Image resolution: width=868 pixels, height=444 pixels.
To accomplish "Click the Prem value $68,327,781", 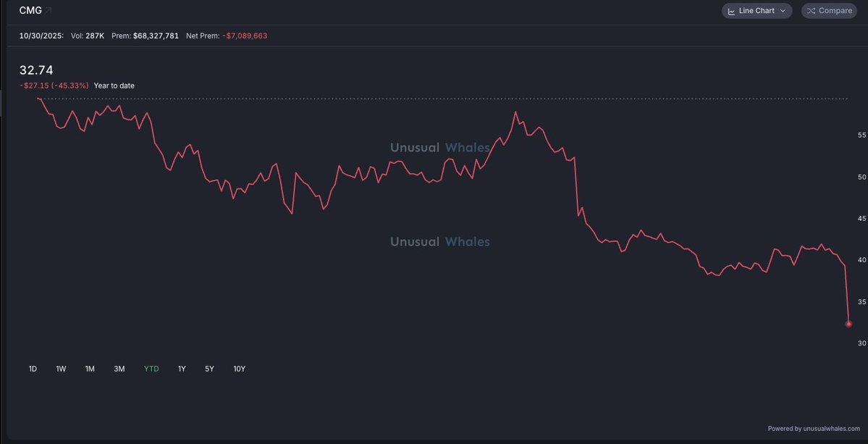I will coord(156,35).
